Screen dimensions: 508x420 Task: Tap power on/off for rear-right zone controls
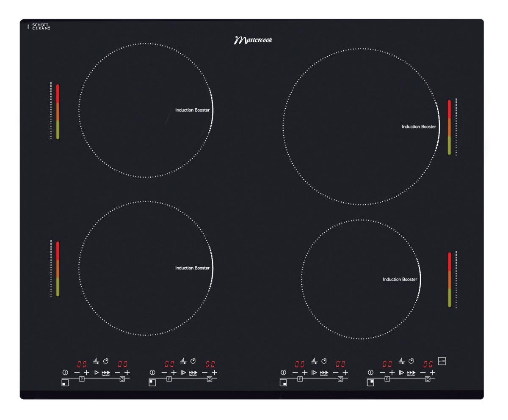[370, 373]
